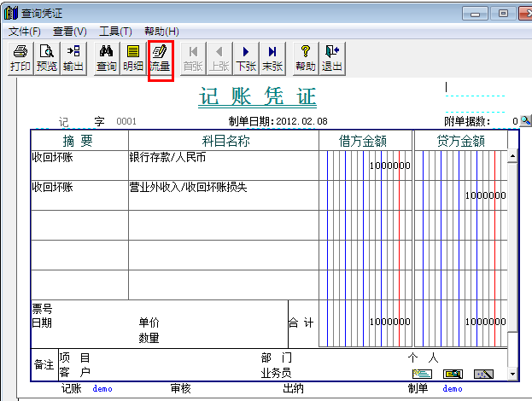The height and width of the screenshot is (401, 532).
Task: Click 审核 label at voucher footer
Action: (180, 388)
